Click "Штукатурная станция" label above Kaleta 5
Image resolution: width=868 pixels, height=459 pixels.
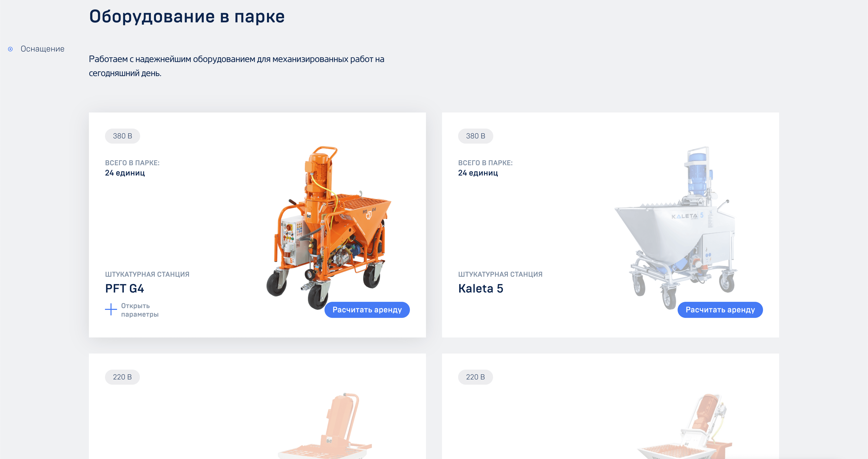tap(500, 274)
